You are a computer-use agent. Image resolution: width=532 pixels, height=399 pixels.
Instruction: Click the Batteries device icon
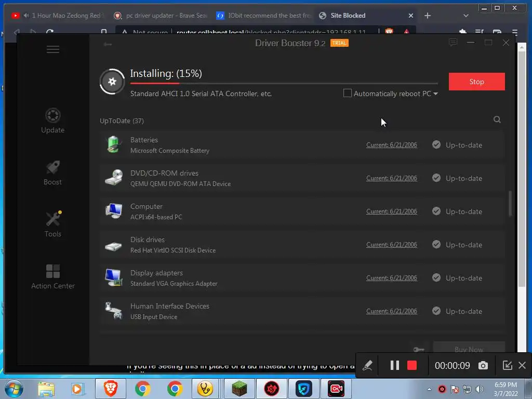click(x=113, y=144)
